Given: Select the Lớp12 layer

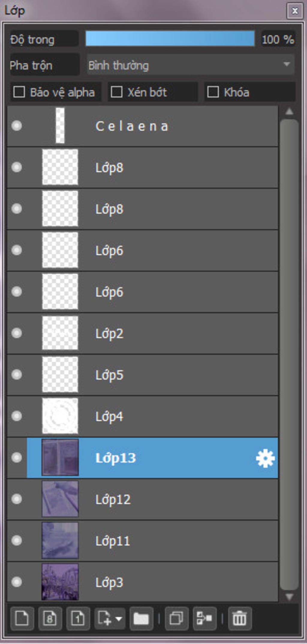Looking at the screenshot, I should [x=142, y=499].
